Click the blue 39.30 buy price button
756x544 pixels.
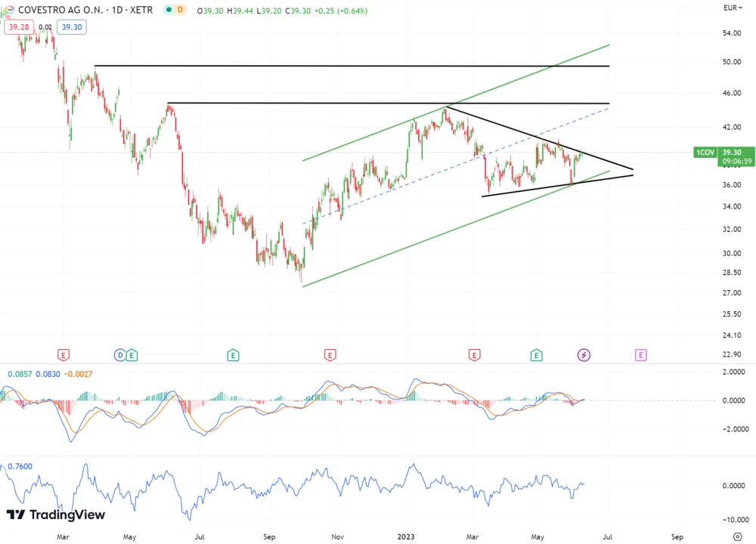(73, 26)
